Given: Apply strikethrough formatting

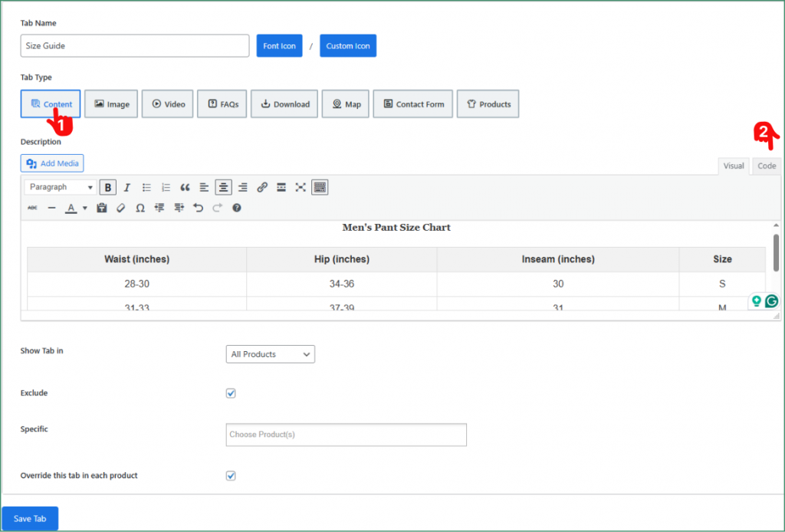Looking at the screenshot, I should tap(32, 208).
